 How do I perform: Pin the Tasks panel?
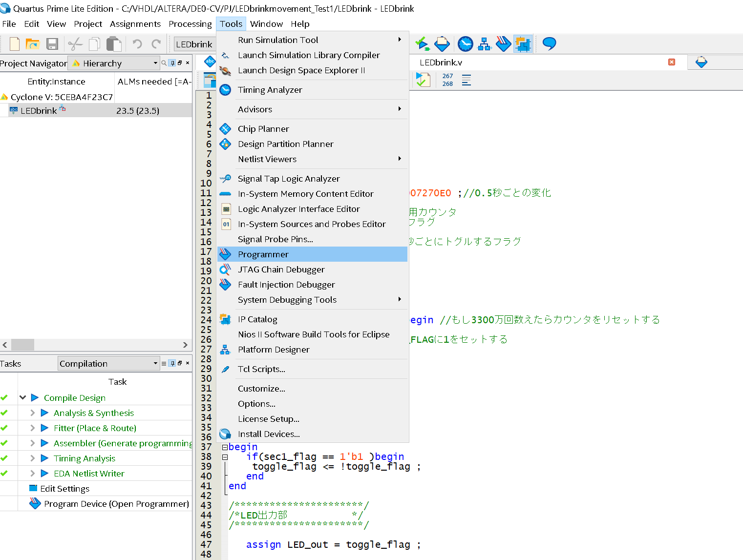click(x=172, y=363)
